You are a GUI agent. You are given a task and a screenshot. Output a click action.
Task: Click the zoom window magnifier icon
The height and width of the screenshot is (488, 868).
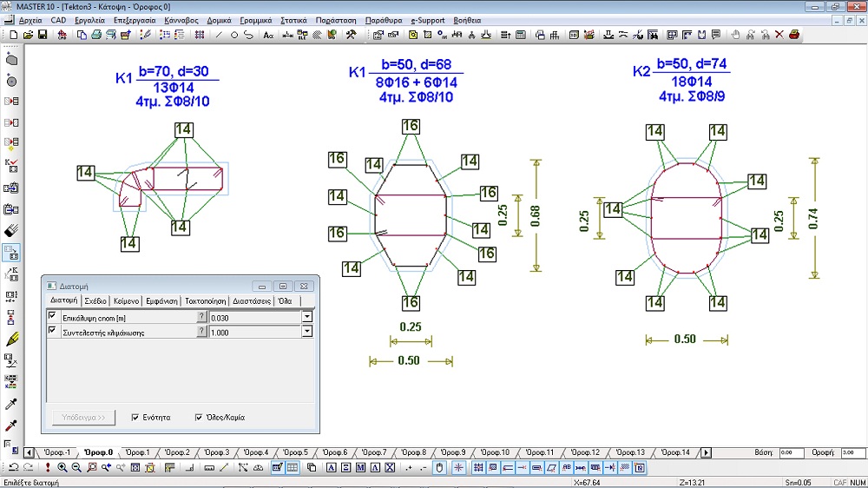click(x=92, y=467)
